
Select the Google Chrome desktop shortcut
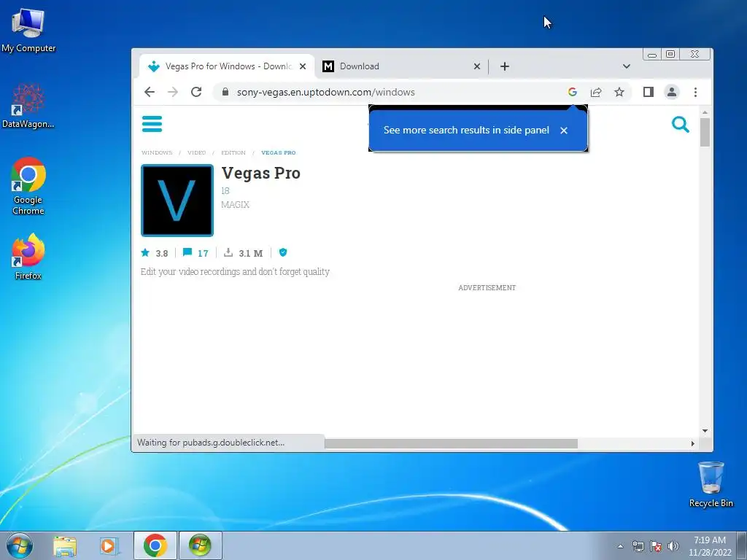point(28,186)
